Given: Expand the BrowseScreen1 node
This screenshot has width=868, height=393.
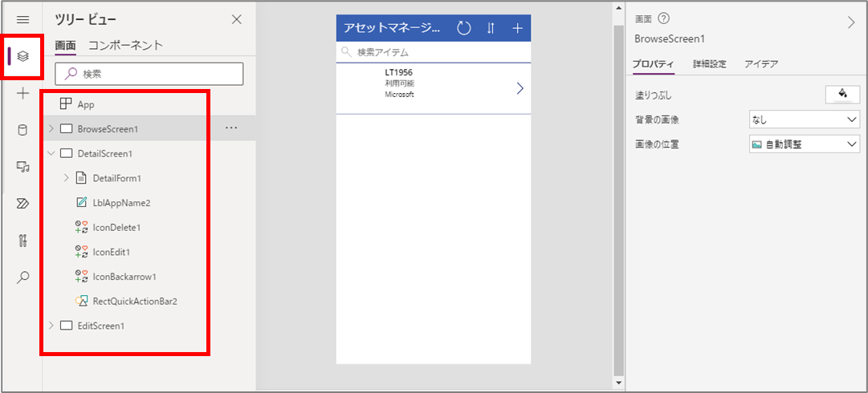Looking at the screenshot, I should point(51,128).
